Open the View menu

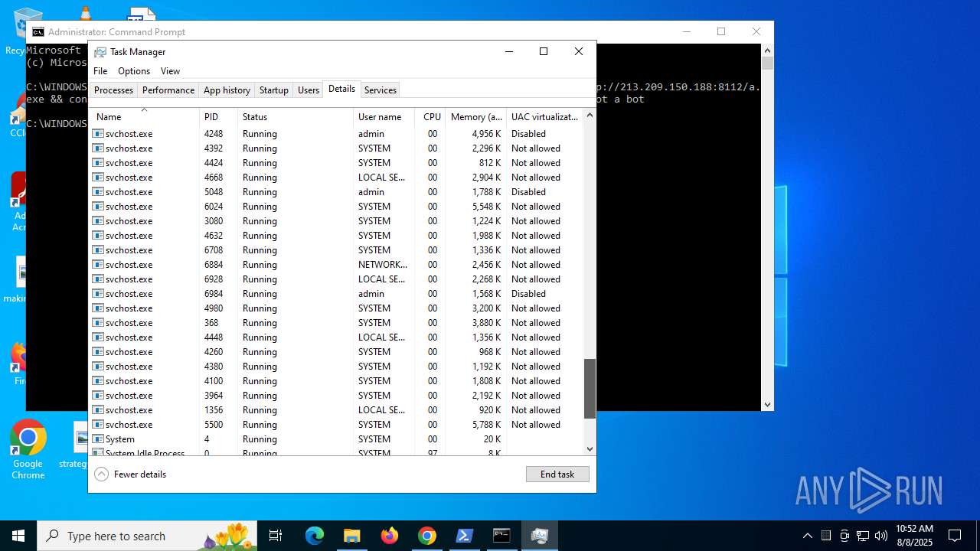coord(170,70)
